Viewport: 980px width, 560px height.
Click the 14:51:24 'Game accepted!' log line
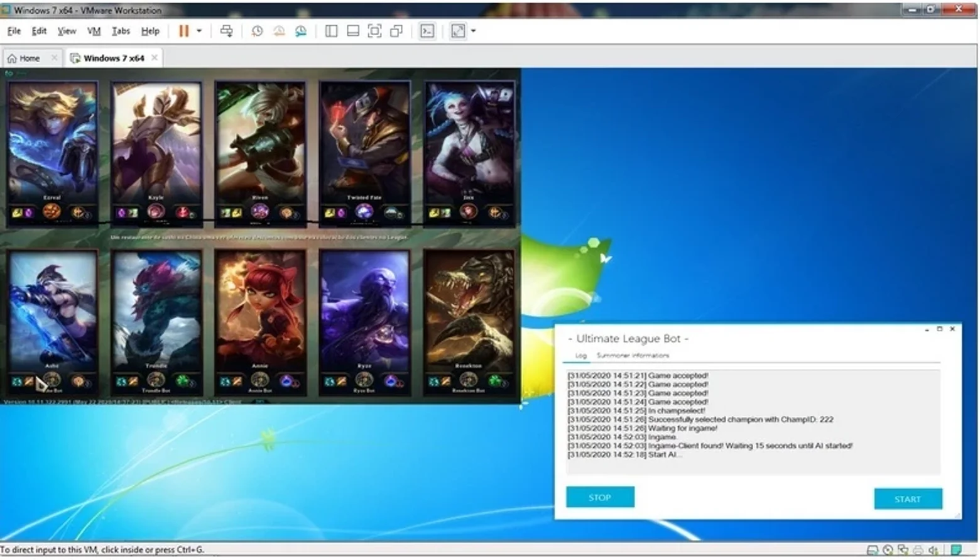tap(638, 402)
